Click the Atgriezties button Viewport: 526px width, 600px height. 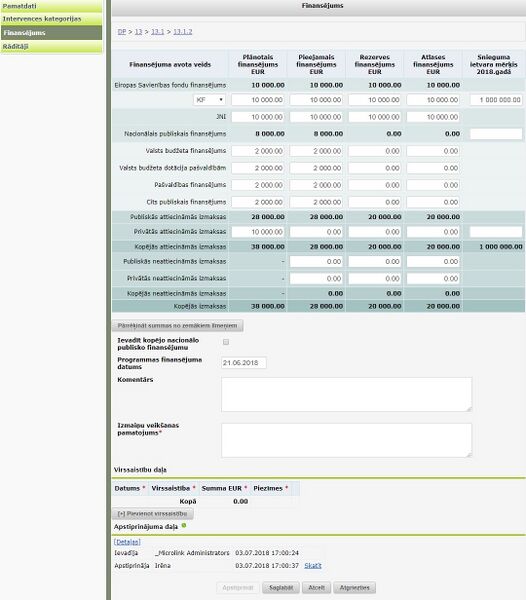tap(354, 587)
